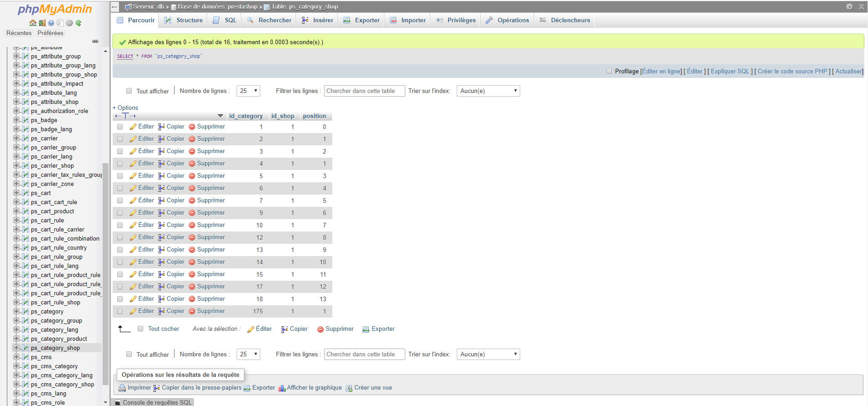Open the Opérations tab

[x=507, y=20]
